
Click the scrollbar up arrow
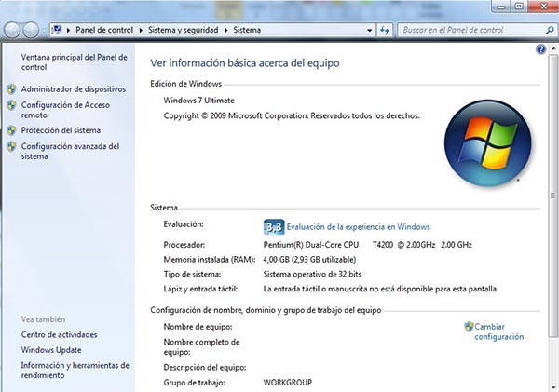(x=553, y=48)
